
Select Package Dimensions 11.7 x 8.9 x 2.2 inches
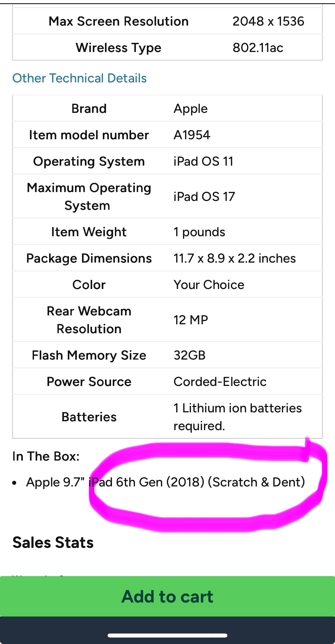coord(235,258)
